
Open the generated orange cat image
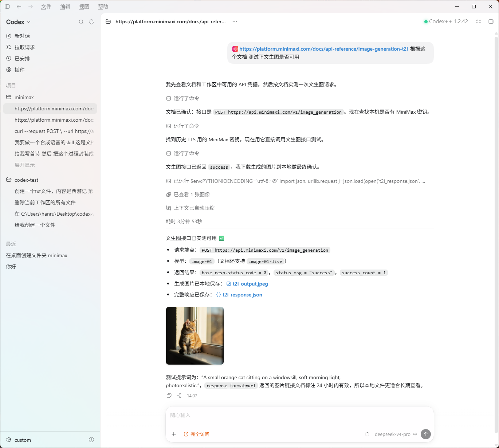point(195,336)
